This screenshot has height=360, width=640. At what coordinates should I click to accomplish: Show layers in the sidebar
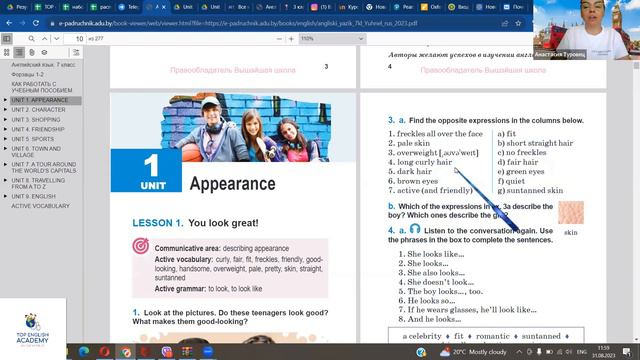coord(44,52)
